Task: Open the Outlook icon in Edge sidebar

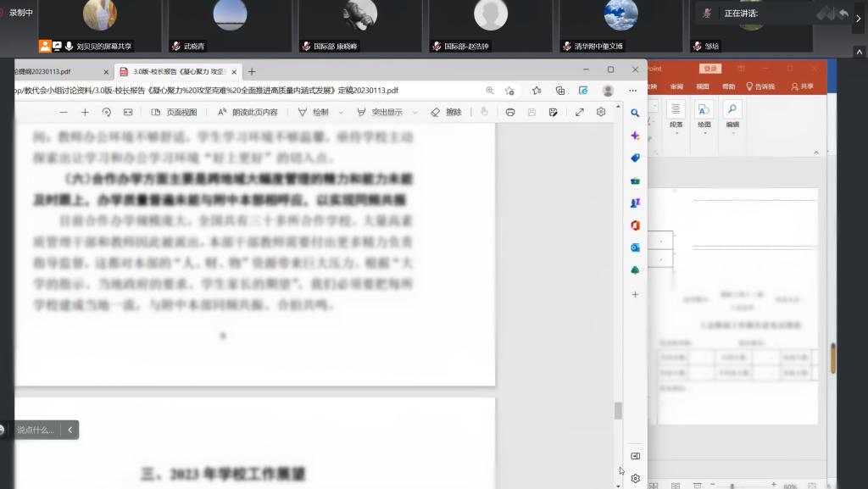Action: point(635,247)
